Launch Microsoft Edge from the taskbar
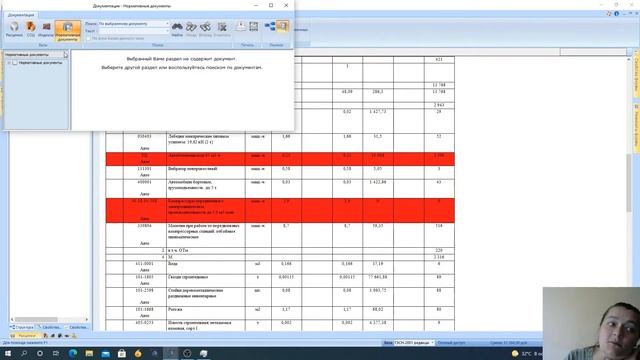This screenshot has height=360, width=640. point(73,353)
